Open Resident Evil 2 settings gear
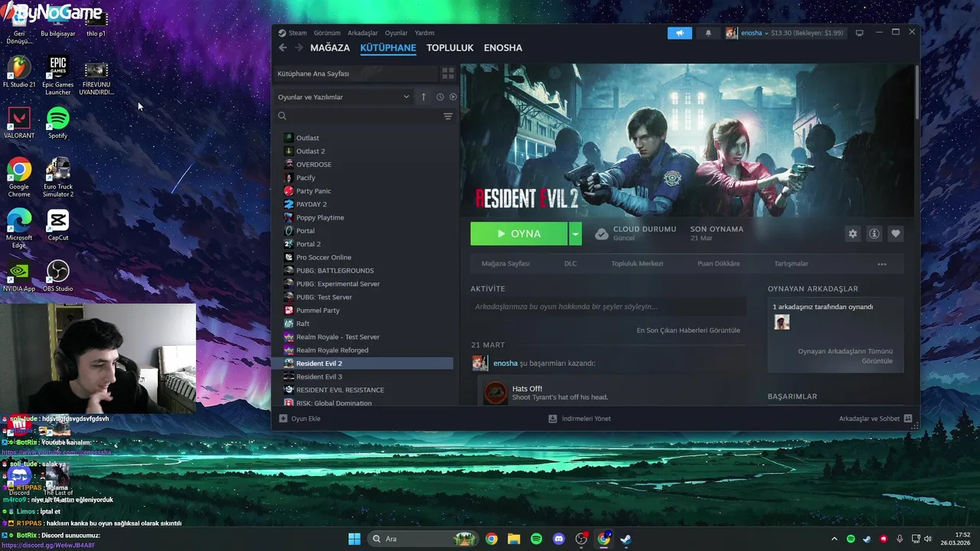The image size is (980, 551). [853, 233]
